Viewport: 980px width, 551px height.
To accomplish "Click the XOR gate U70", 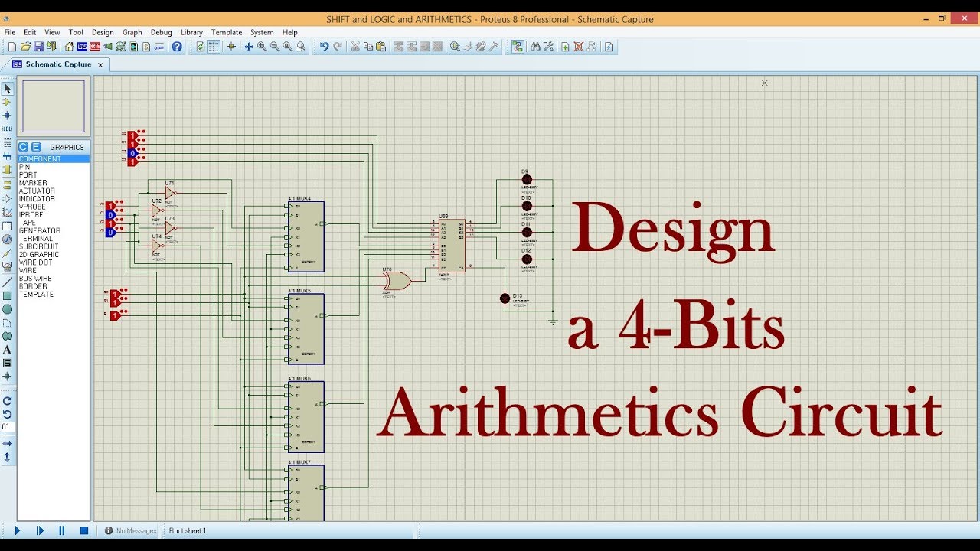I will pos(397,281).
